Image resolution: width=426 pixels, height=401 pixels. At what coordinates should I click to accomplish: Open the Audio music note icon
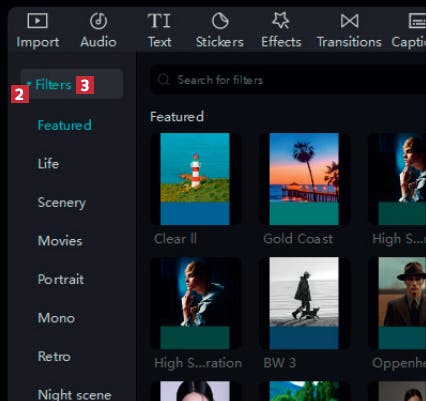[x=98, y=21]
